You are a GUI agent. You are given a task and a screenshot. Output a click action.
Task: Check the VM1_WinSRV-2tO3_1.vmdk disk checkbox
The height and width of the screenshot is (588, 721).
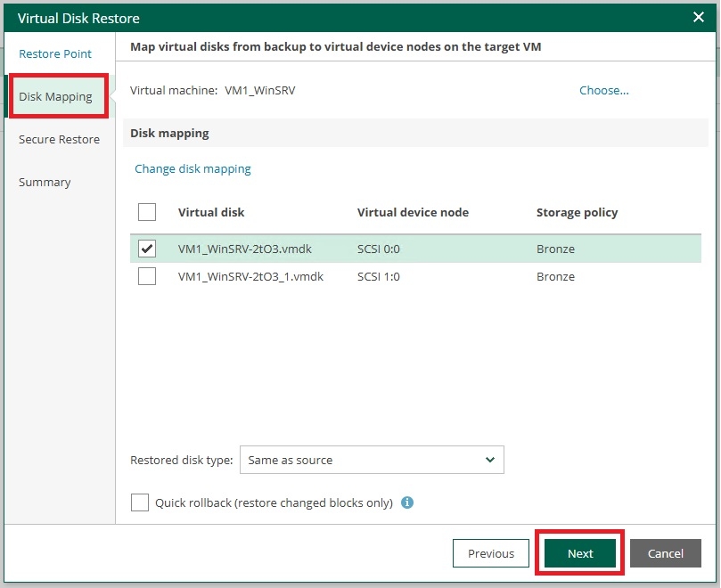pyautogui.click(x=147, y=276)
